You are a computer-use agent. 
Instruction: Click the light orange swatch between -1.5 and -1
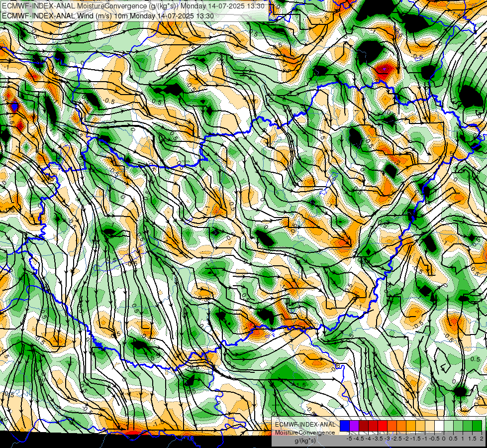click(x=420, y=426)
